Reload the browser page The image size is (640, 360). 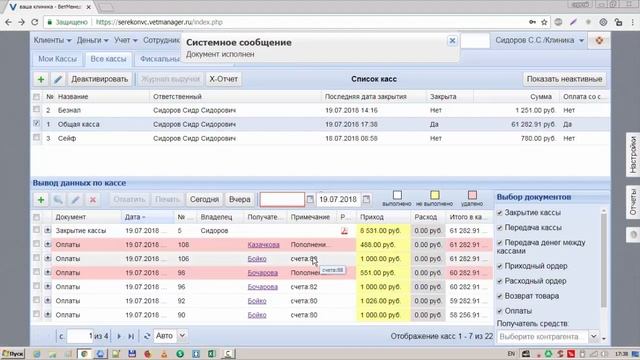click(x=35, y=22)
